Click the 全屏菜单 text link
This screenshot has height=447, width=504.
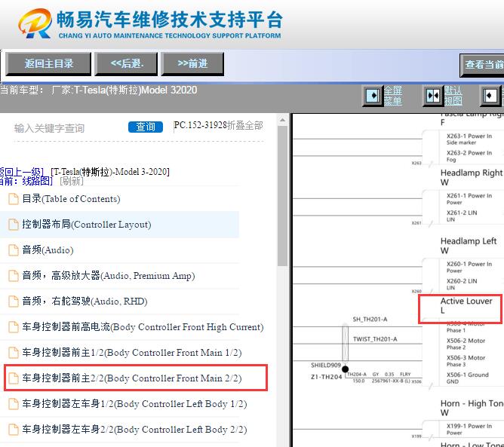point(393,96)
